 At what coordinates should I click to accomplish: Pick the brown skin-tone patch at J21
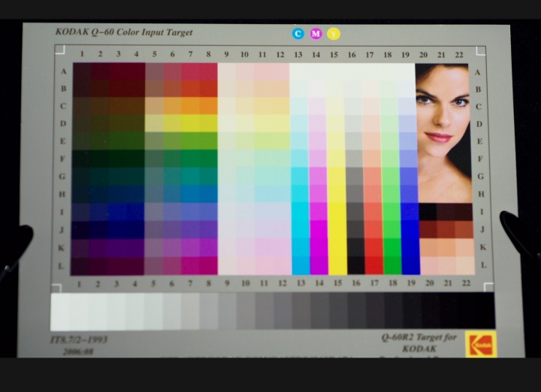pos(446,229)
